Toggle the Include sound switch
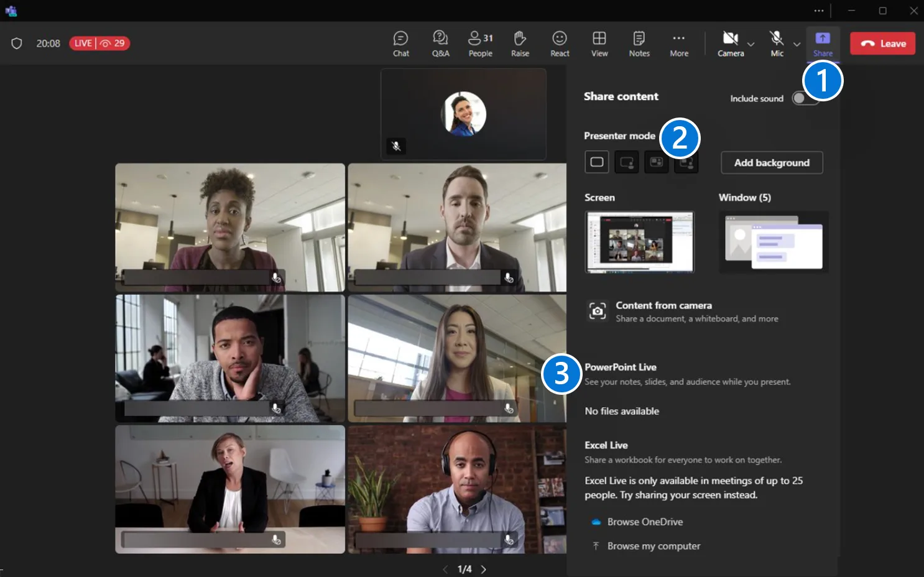 (805, 98)
